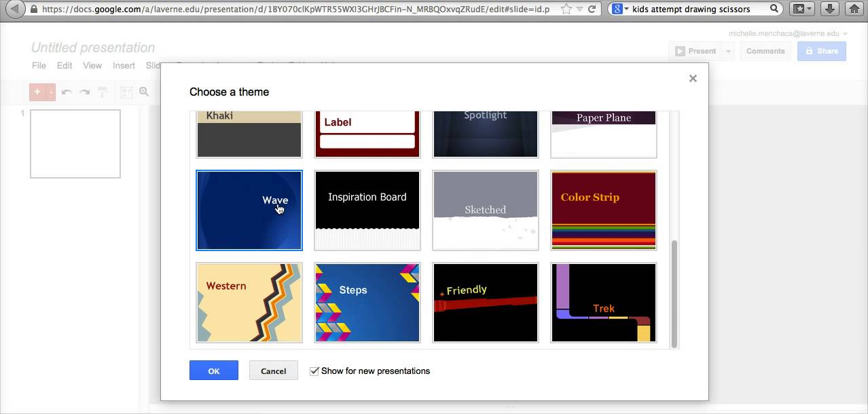
Task: Open the new slide layout dropdown arrow
Action: pyautogui.click(x=51, y=92)
